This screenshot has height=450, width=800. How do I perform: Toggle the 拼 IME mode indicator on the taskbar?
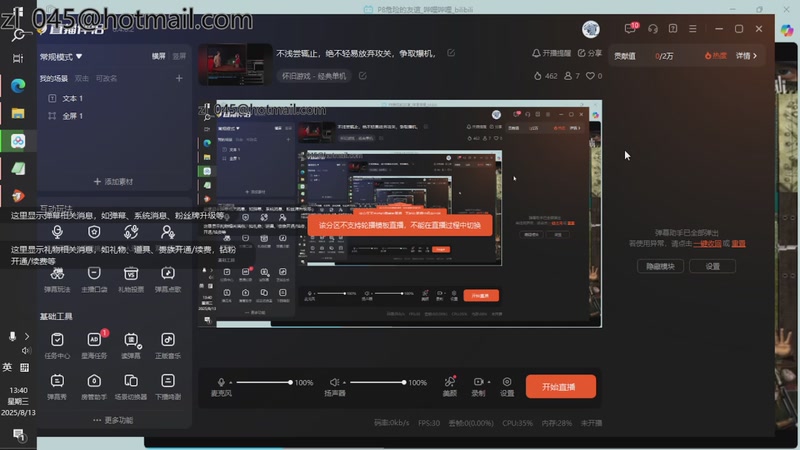(24, 367)
